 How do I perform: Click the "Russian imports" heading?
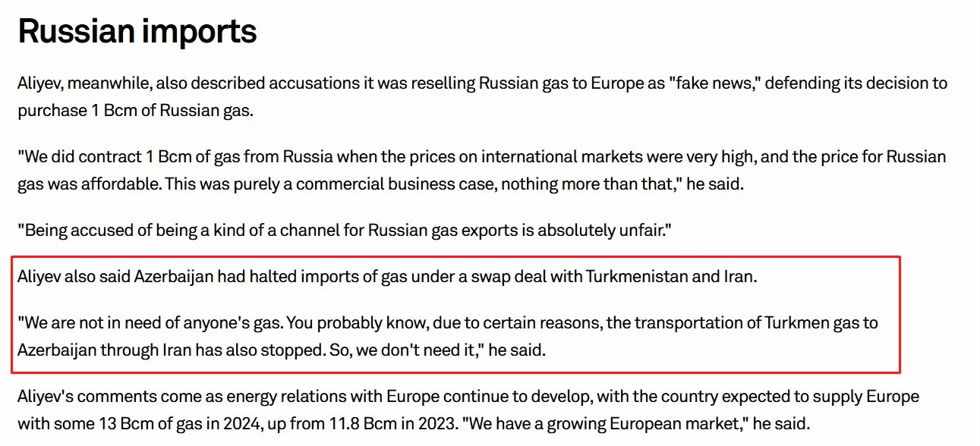click(137, 32)
